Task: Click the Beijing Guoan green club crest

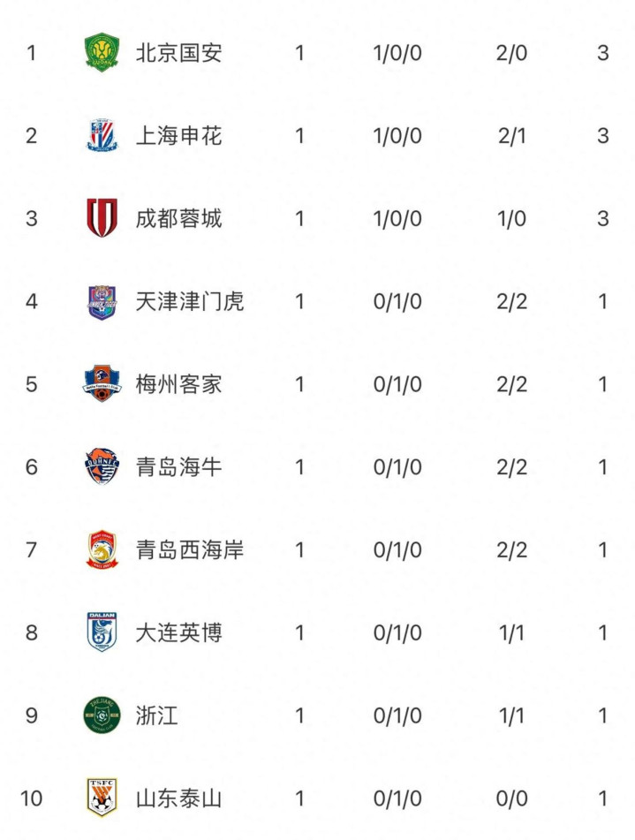Action: coord(102,53)
